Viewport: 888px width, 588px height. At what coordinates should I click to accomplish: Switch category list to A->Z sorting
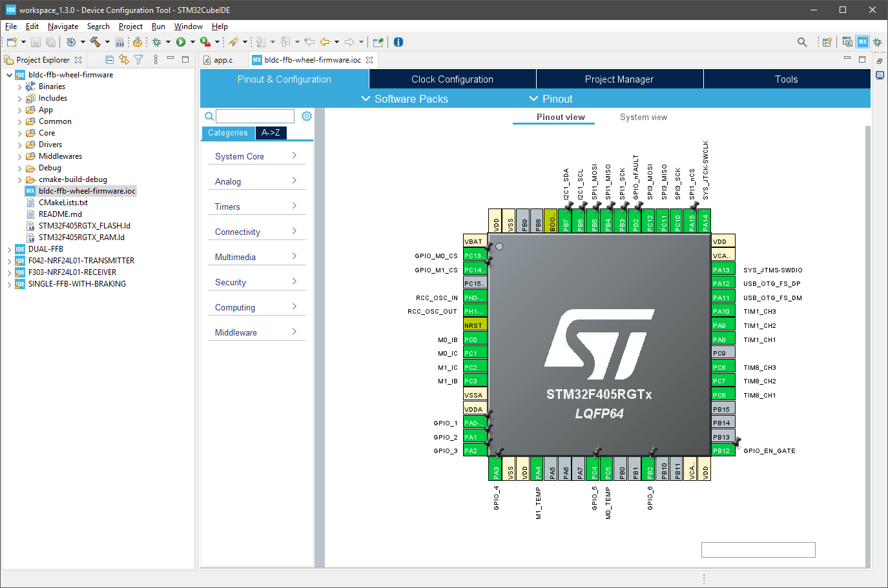(271, 133)
